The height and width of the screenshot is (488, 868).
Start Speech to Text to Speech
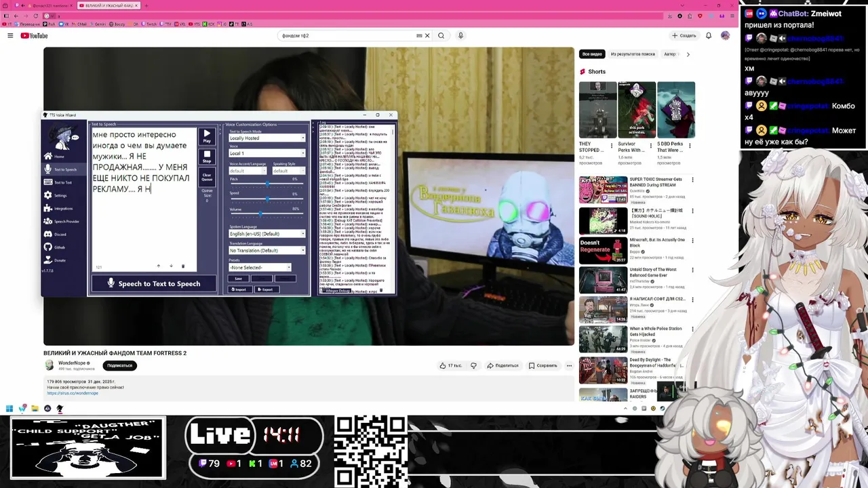[154, 284]
